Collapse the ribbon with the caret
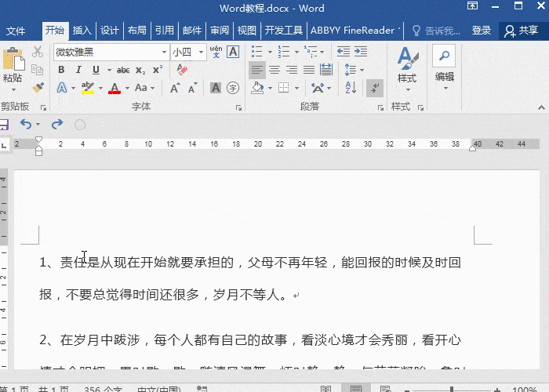Image resolution: width=549 pixels, height=392 pixels. (x=541, y=108)
